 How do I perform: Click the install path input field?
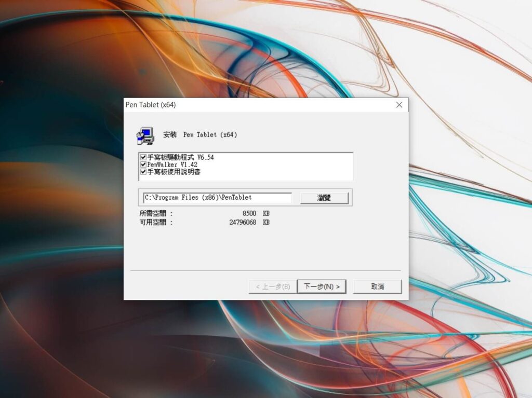click(217, 198)
